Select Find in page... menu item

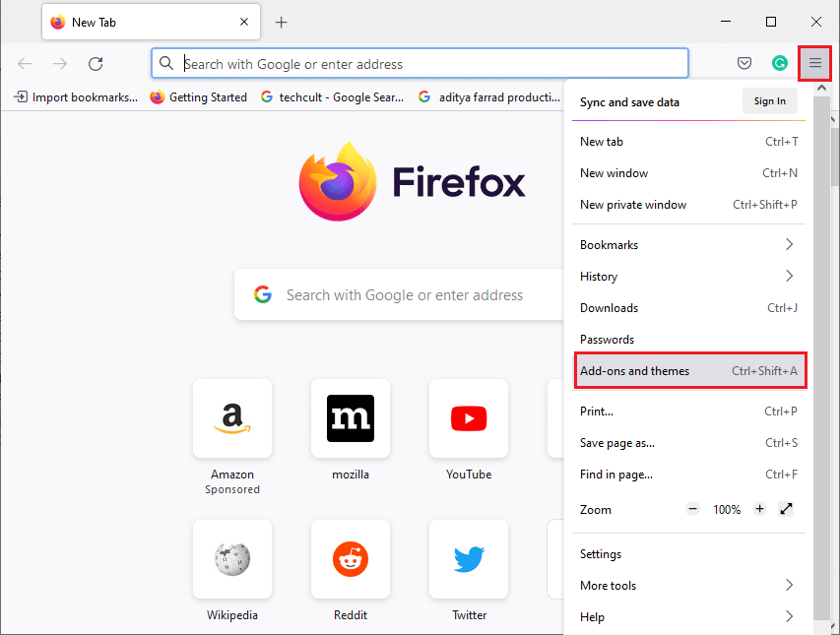coord(689,475)
